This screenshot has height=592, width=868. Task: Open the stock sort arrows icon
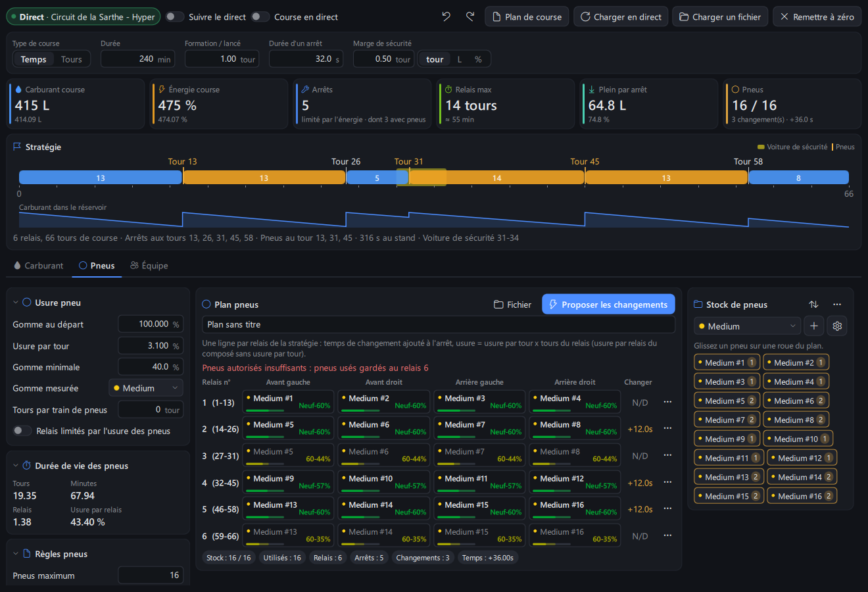[x=813, y=305]
